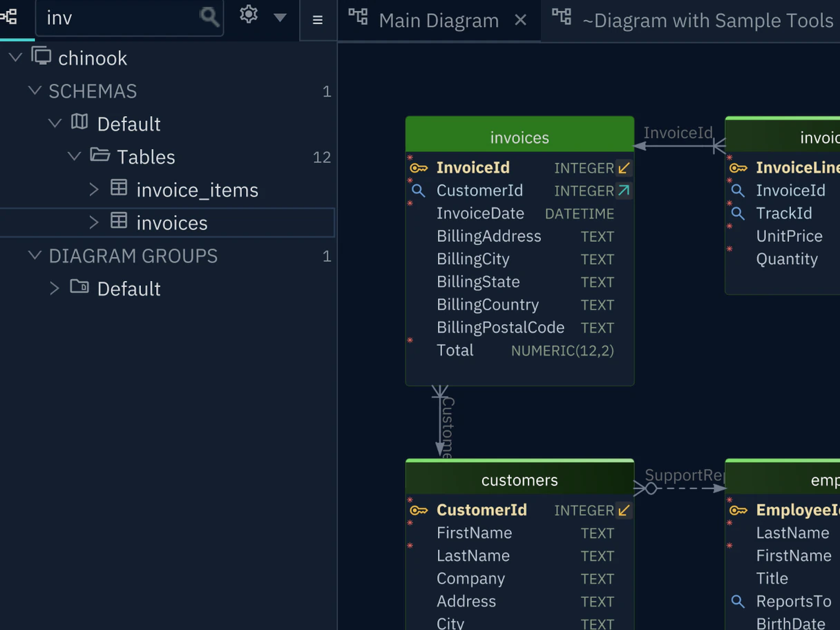Select invoice_items tree row
The width and height of the screenshot is (840, 630).
[168, 190]
